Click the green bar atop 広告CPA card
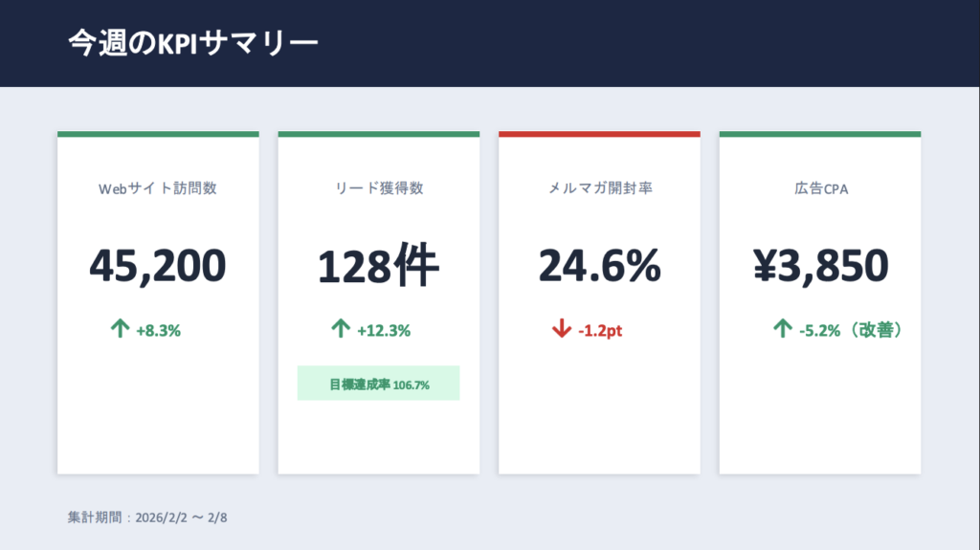Screen dimensions: 980x550 click(820, 134)
